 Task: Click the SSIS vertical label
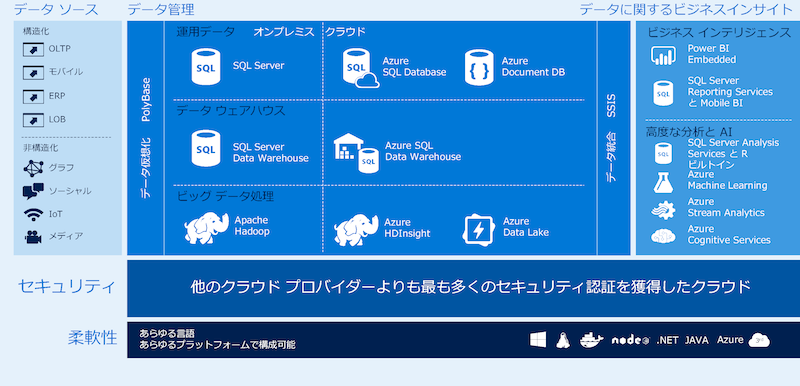point(611,106)
